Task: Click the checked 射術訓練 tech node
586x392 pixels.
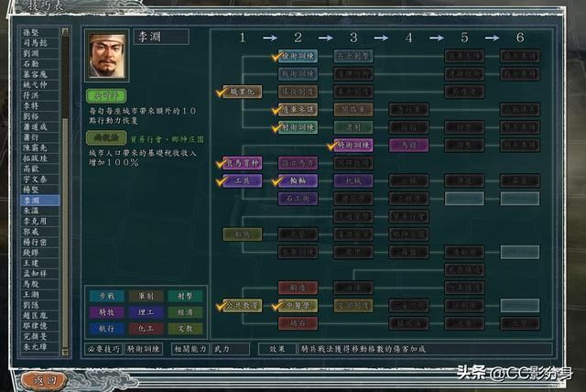Action: (x=298, y=127)
